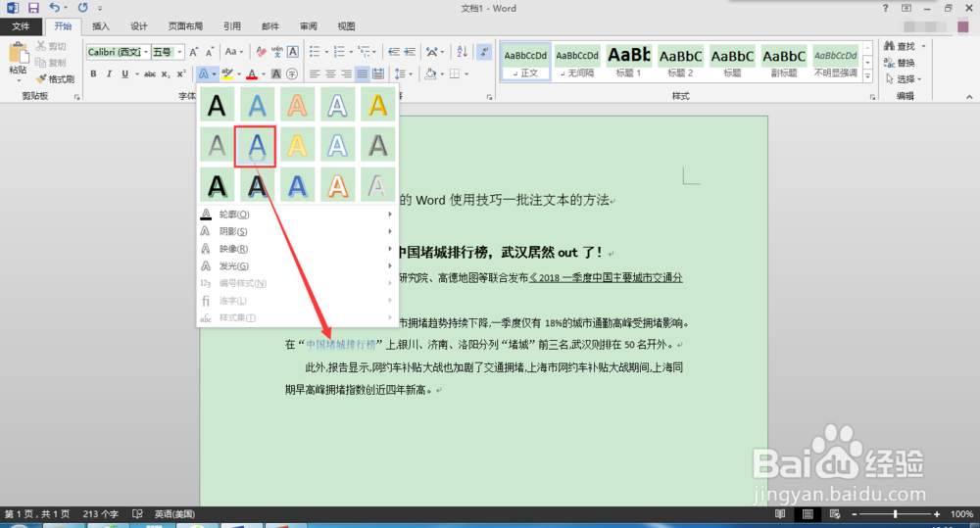Click the distributed alignment icon

click(378, 73)
